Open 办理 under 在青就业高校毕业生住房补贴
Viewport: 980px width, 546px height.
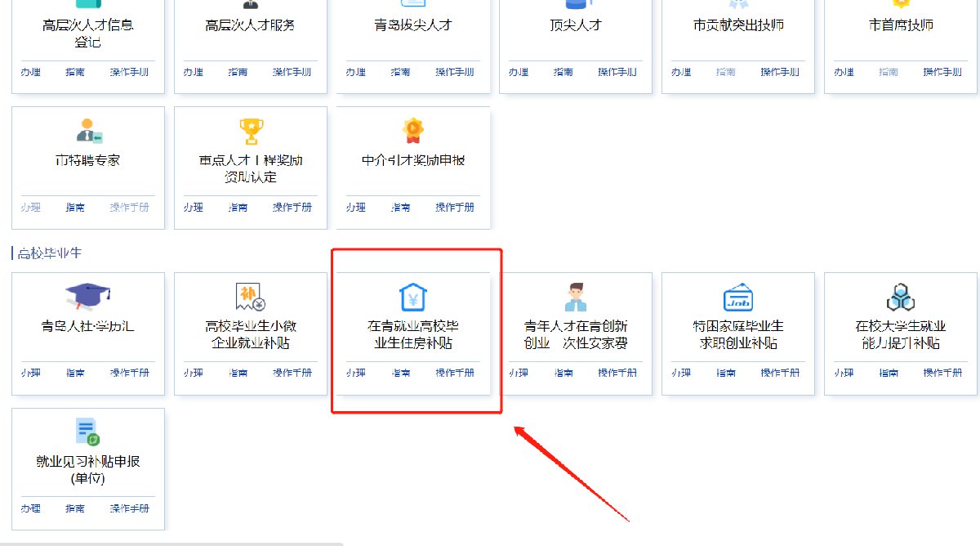(355, 373)
